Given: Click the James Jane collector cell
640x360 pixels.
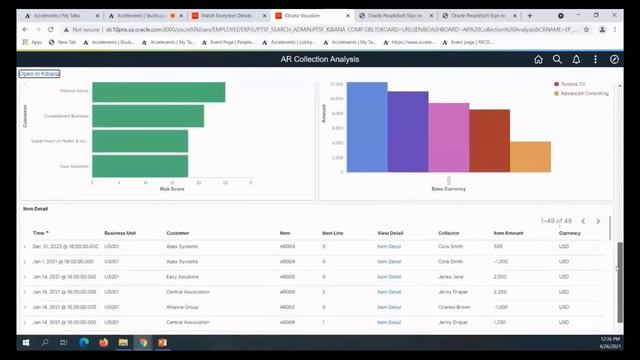Looking at the screenshot, I should click(451, 277).
